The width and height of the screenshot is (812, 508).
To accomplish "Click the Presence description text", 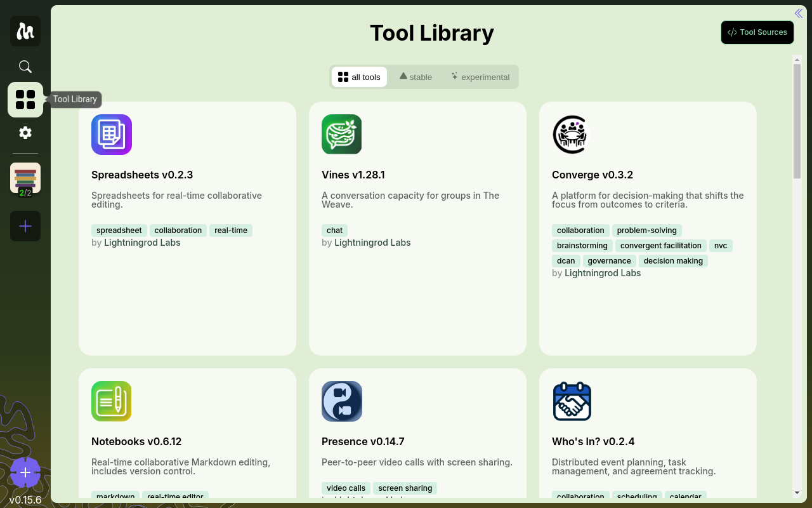I will [x=417, y=462].
